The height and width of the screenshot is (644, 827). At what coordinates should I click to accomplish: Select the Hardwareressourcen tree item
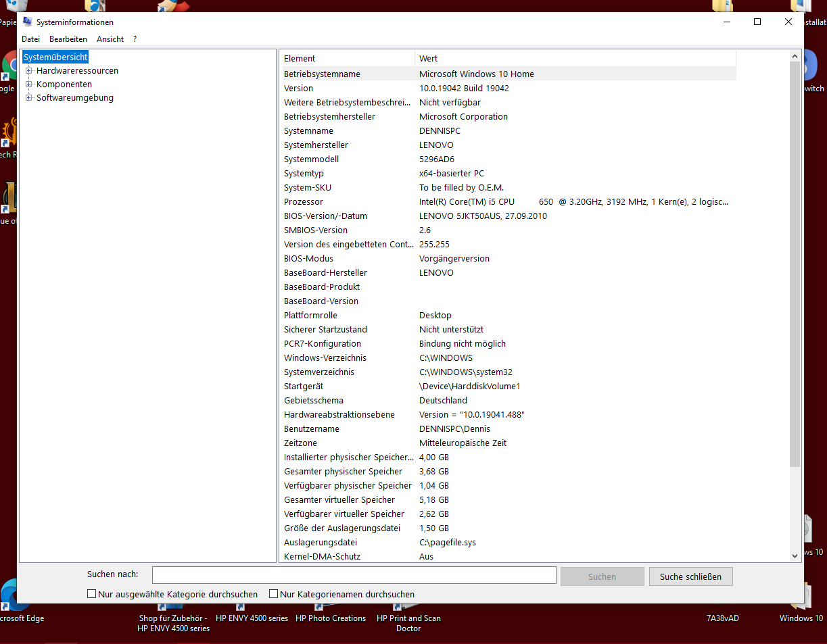point(77,71)
